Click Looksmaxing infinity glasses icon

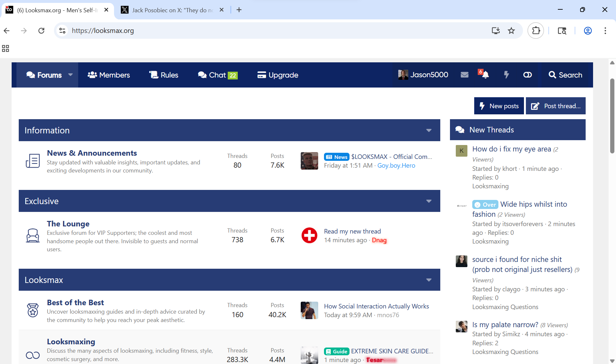point(33,355)
